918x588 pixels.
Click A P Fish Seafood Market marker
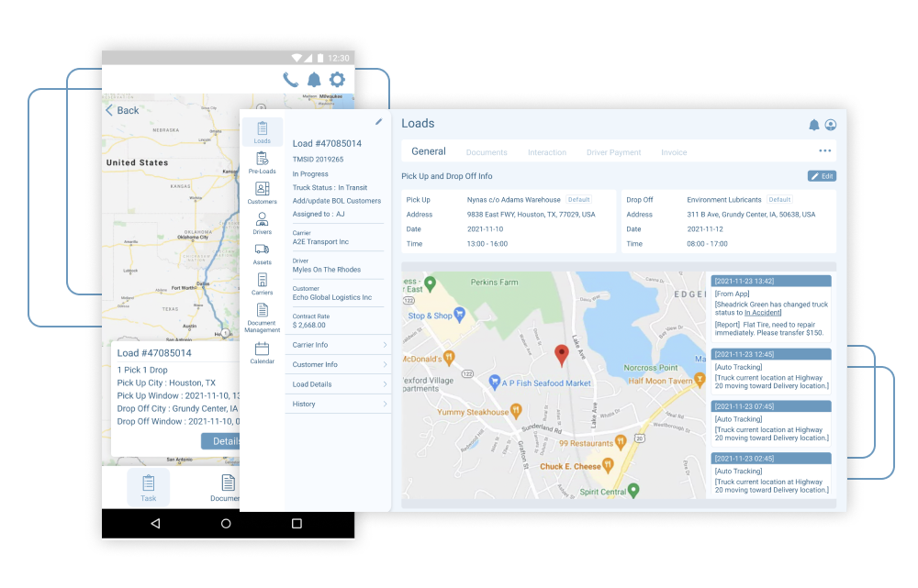[495, 382]
